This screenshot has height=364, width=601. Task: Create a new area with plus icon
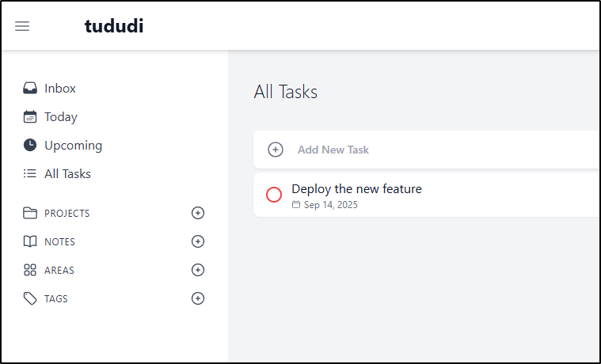(x=198, y=270)
